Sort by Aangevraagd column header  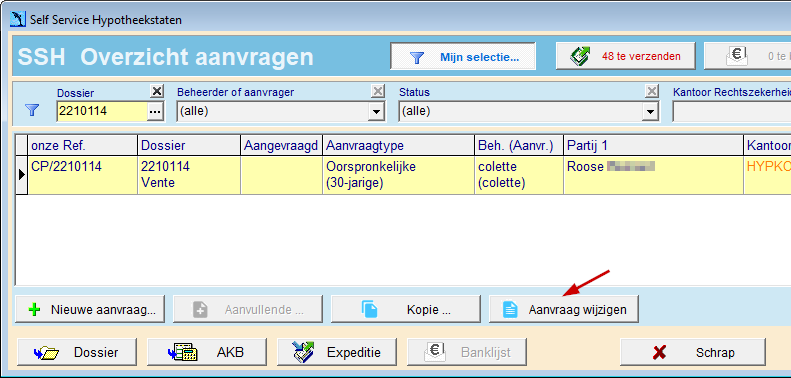(x=281, y=146)
